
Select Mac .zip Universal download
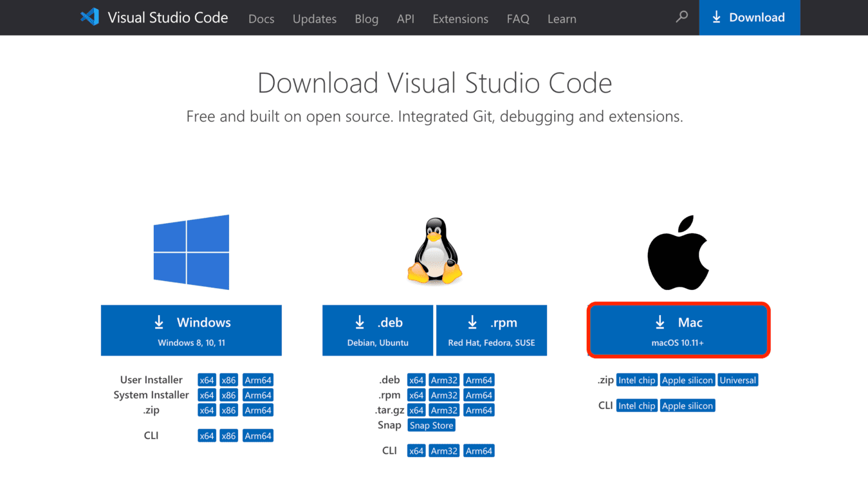(x=738, y=380)
